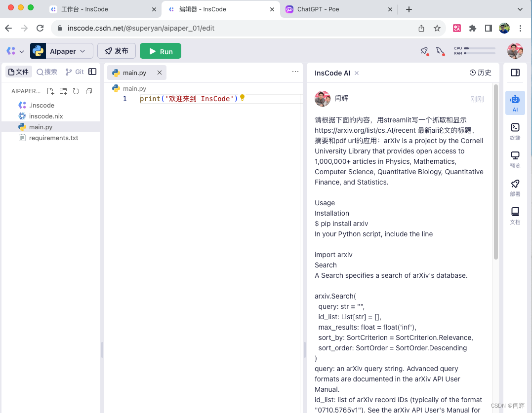Click the green Run button
Image resolution: width=532 pixels, height=413 pixels.
(160, 51)
